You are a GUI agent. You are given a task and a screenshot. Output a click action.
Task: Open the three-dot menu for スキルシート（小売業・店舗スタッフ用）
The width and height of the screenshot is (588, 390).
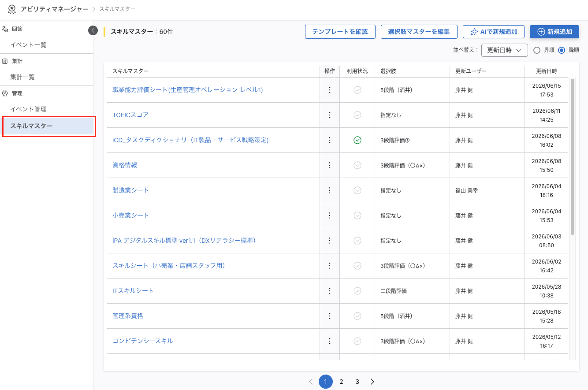[329, 266]
